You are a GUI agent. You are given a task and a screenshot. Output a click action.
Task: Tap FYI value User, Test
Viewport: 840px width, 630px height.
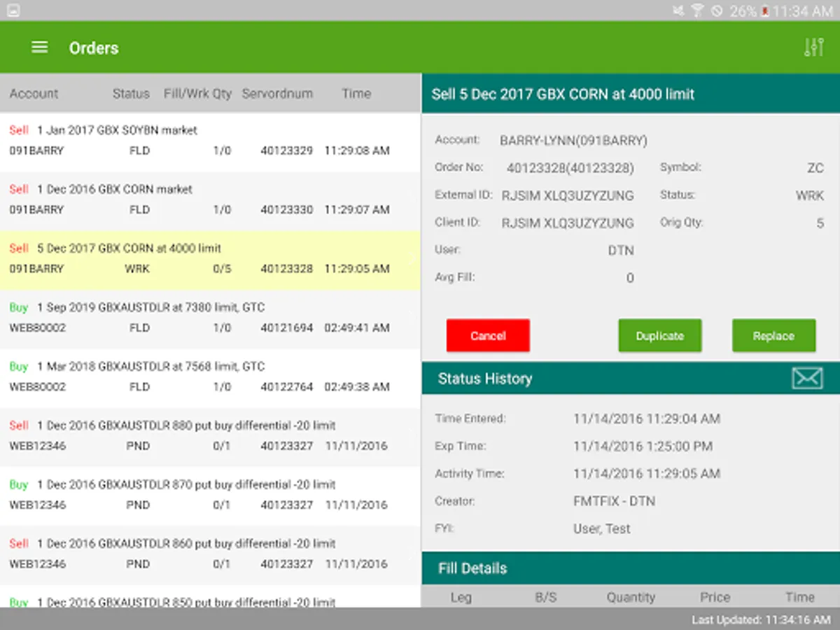coord(602,529)
